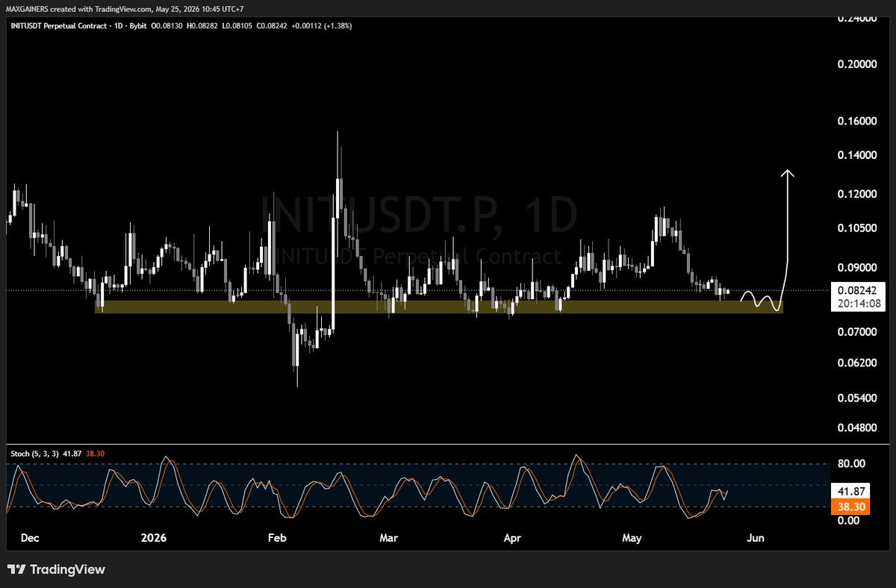Click the white 41.87 stochastic axis tag
This screenshot has height=588, width=896.
[851, 492]
